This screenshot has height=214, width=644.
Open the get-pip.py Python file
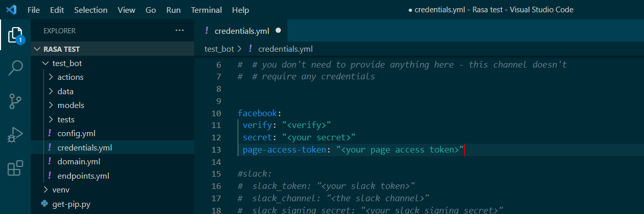click(71, 204)
